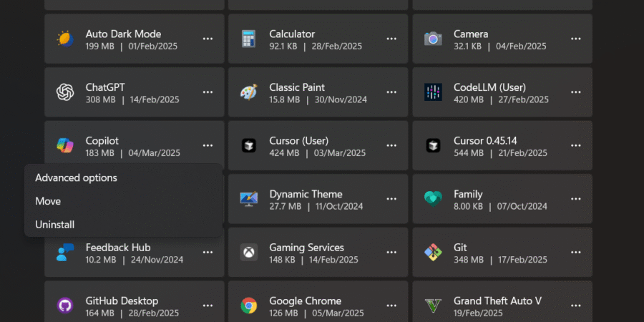This screenshot has width=644, height=322.
Task: Click the Copilot app icon
Action: click(65, 145)
